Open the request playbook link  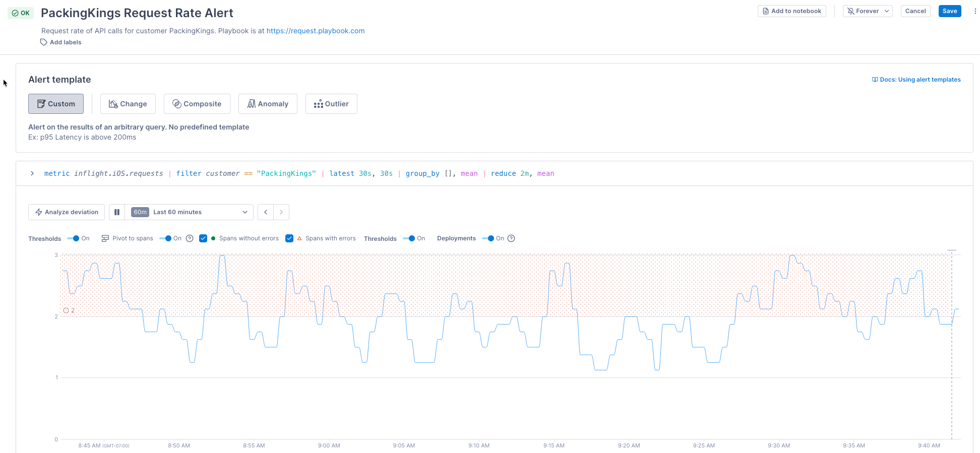click(315, 31)
